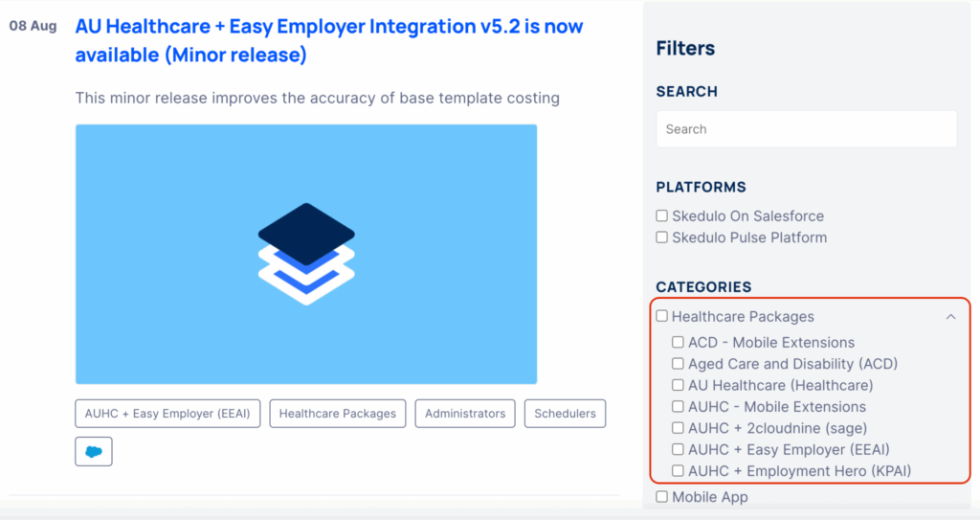The height and width of the screenshot is (520, 980).
Task: Tick AUHC + Employment Hero (KPAI) checkbox
Action: (678, 471)
